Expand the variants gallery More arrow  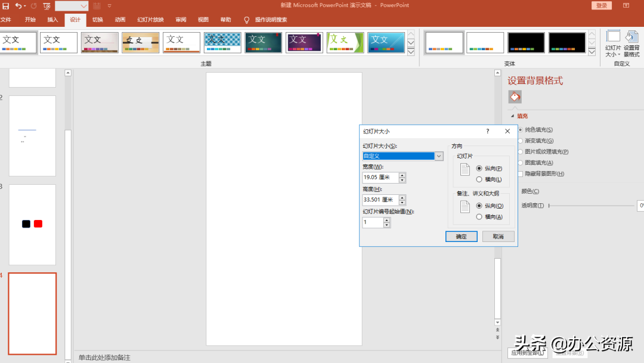click(592, 52)
